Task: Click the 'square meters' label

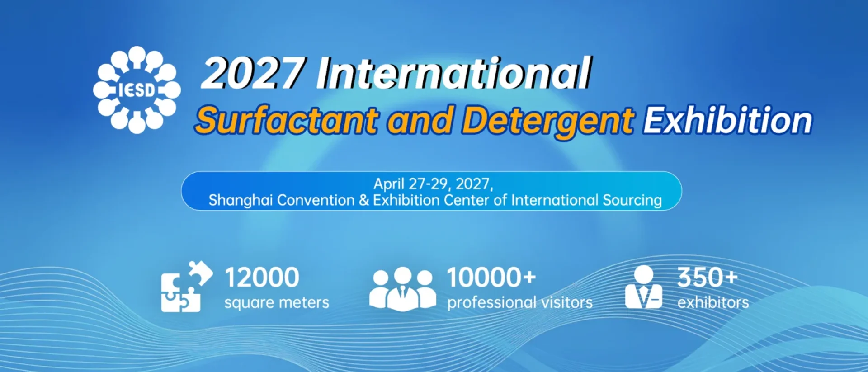Action: [277, 302]
